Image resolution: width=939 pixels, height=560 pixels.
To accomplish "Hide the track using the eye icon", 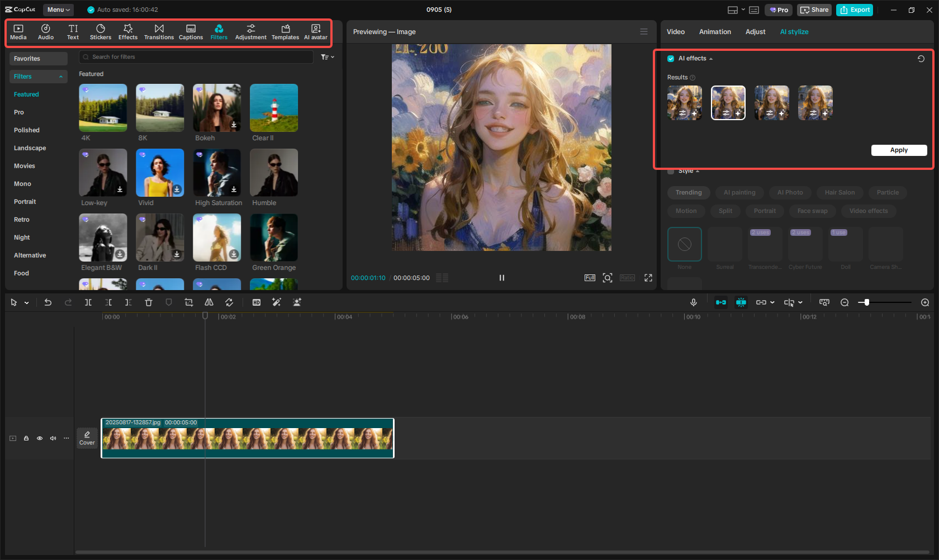I will [40, 438].
